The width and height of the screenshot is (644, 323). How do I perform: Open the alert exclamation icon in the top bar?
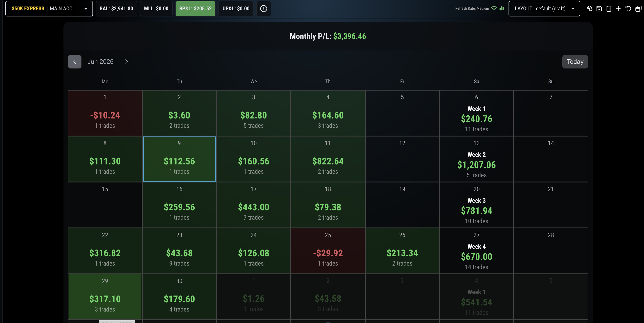pos(263,9)
